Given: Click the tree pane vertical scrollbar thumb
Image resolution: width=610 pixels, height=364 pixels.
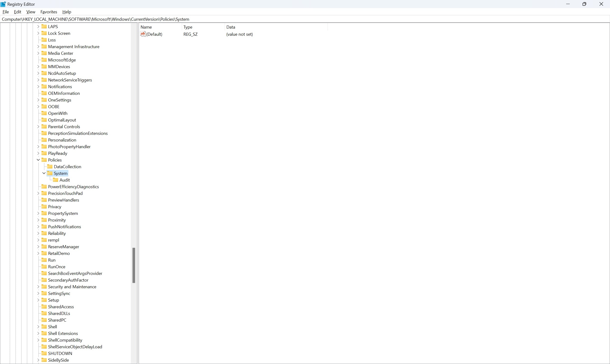Looking at the screenshot, I should pyautogui.click(x=134, y=265).
